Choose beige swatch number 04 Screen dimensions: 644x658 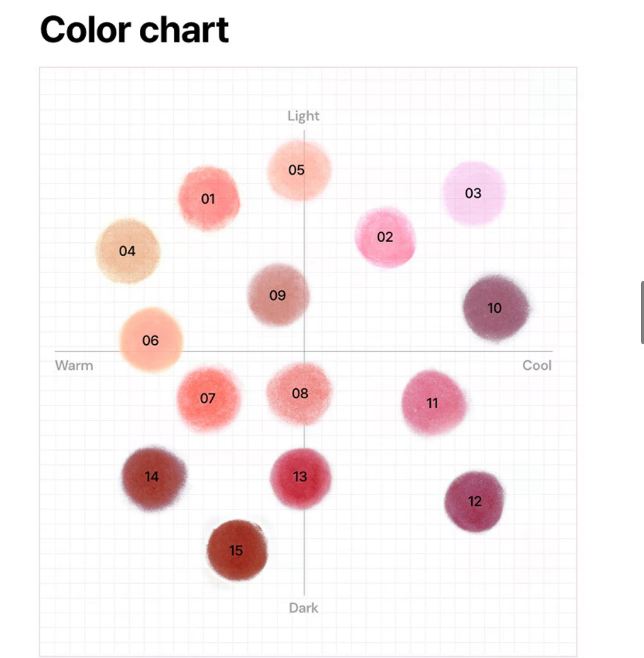click(128, 251)
